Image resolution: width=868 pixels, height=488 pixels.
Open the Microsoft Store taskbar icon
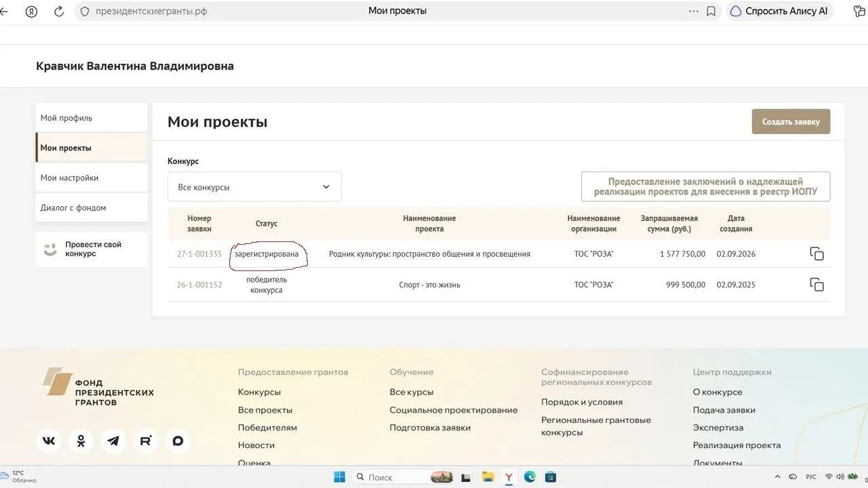551,477
